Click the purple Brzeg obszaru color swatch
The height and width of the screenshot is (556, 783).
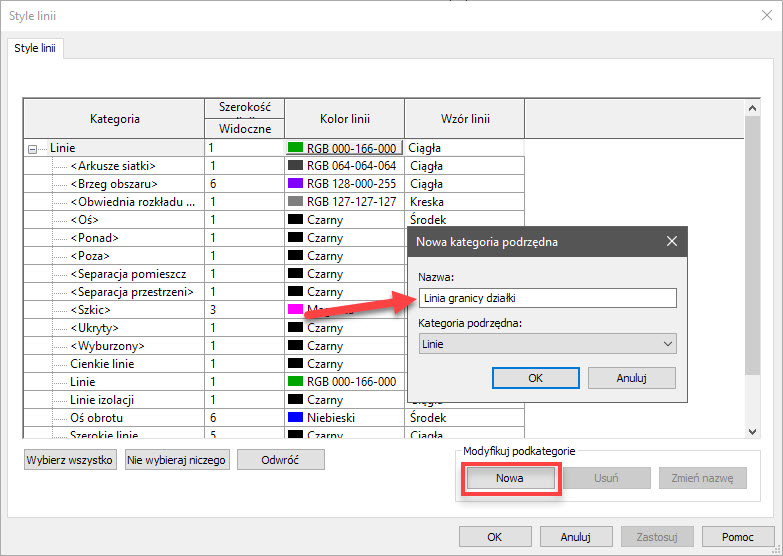[295, 184]
